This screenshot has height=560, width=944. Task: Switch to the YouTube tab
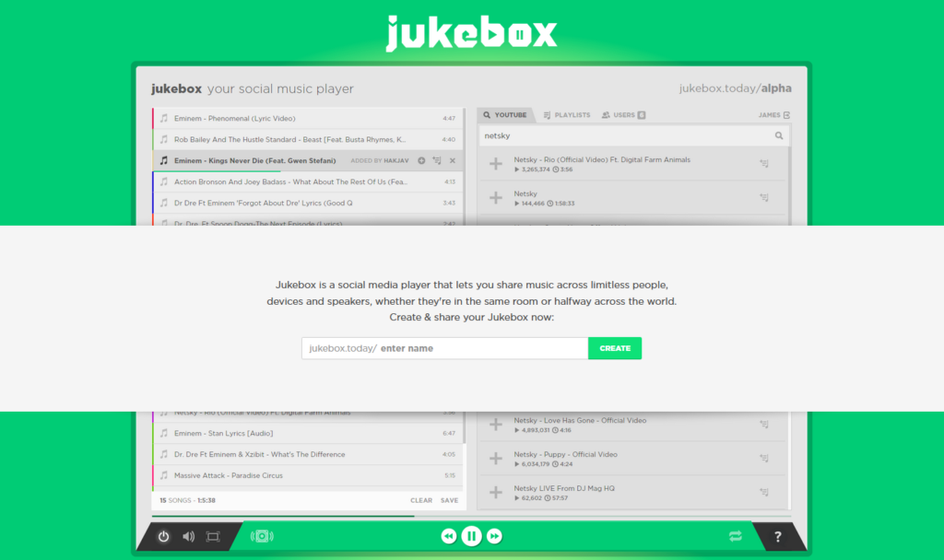pyautogui.click(x=504, y=115)
